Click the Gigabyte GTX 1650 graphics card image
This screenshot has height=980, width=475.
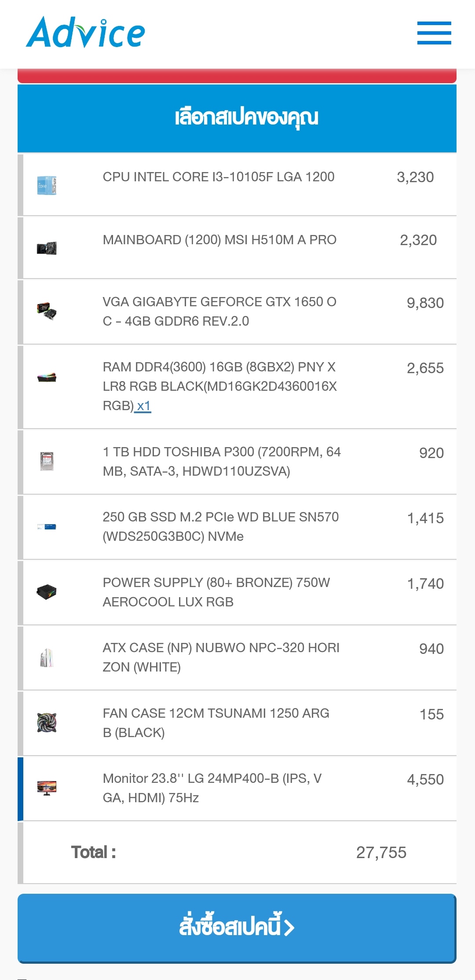point(47,311)
